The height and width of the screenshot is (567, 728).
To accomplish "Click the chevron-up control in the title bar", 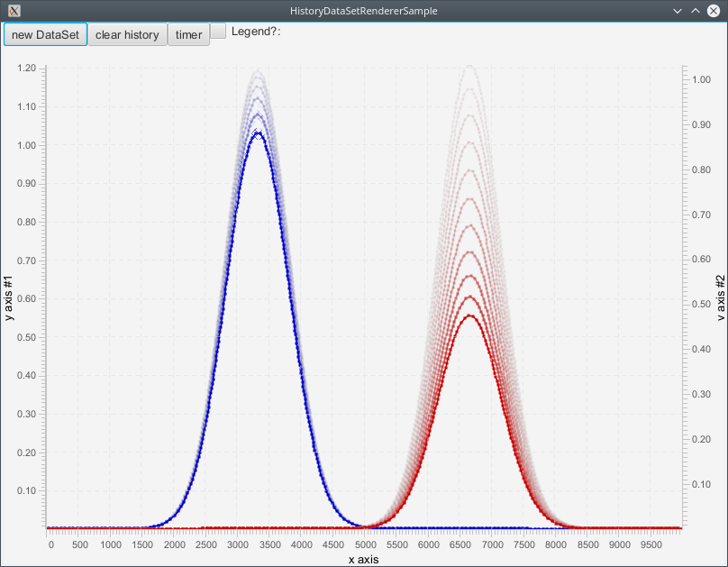I will coord(695,11).
